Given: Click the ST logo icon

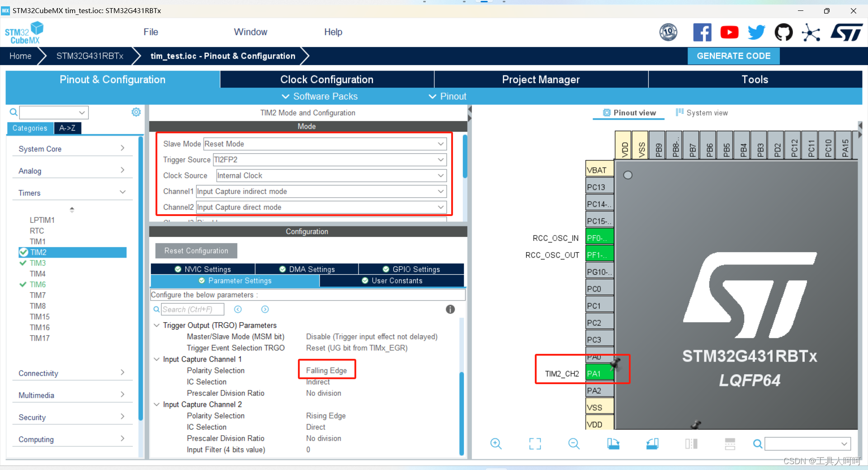Looking at the screenshot, I should [x=847, y=32].
